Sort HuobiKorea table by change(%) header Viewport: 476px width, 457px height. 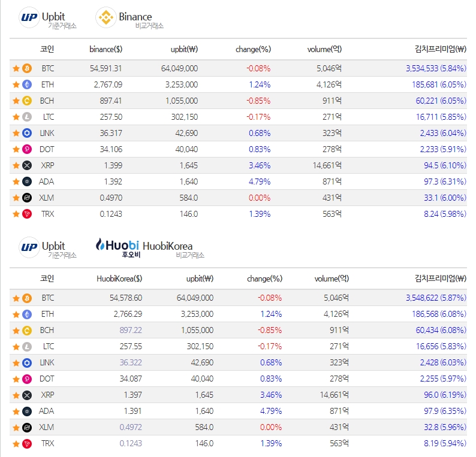pyautogui.click(x=264, y=279)
